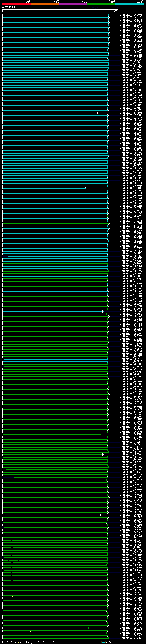146x644 pixels.
Task: Select hit label UniRef100_C9SID5
Action: pyautogui.click(x=131, y=555)
